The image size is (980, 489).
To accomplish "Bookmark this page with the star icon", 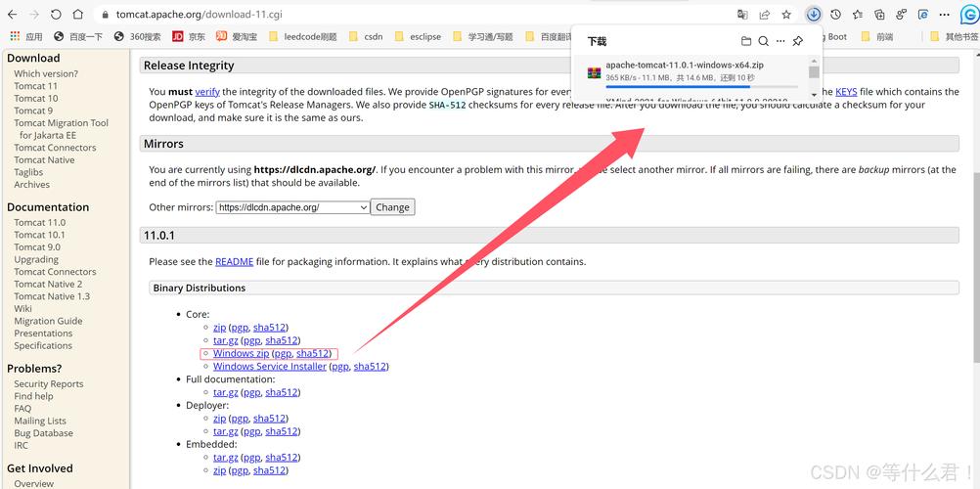I will (786, 15).
